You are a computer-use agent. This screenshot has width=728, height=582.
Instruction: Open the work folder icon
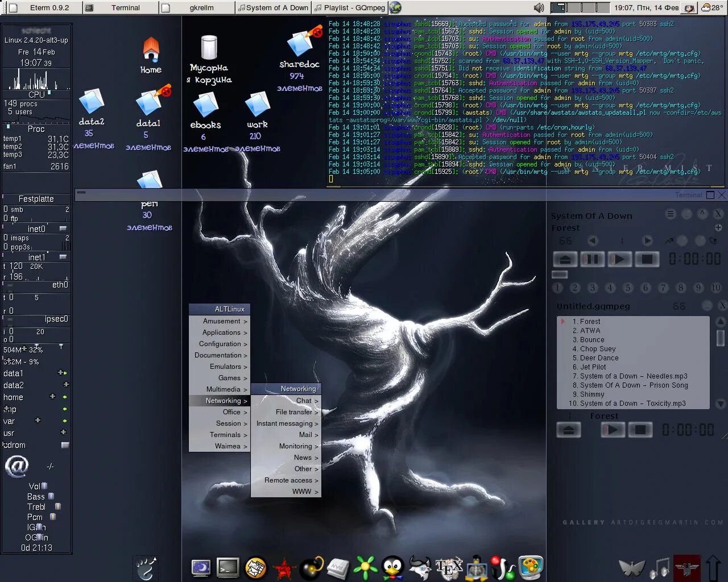[257, 105]
